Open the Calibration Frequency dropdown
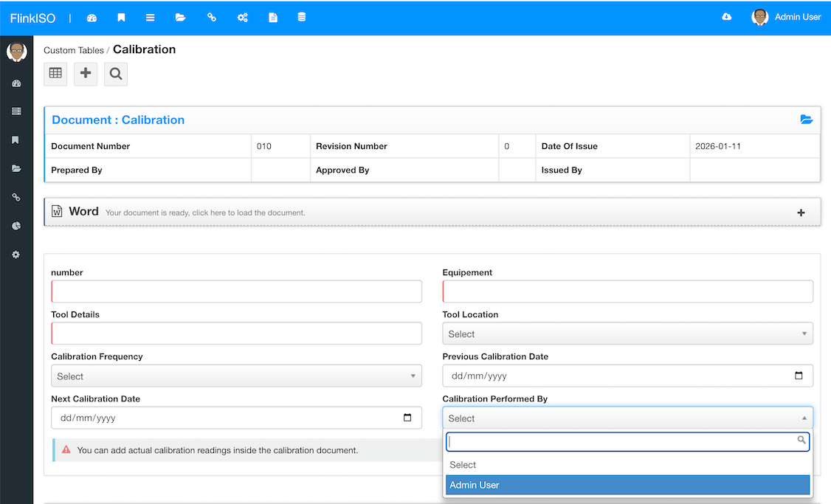The height and width of the screenshot is (504, 831). coord(236,376)
